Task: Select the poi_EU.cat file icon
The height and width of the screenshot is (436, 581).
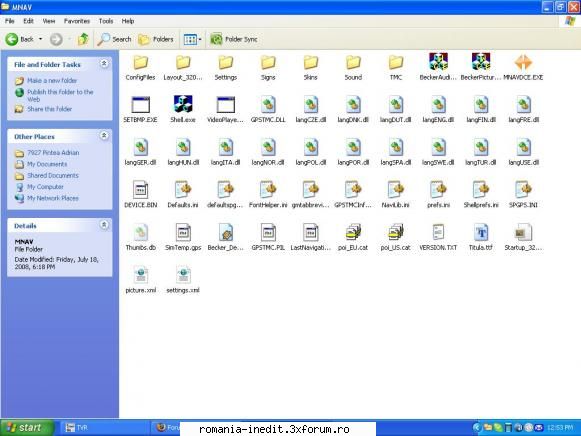Action: point(353,232)
